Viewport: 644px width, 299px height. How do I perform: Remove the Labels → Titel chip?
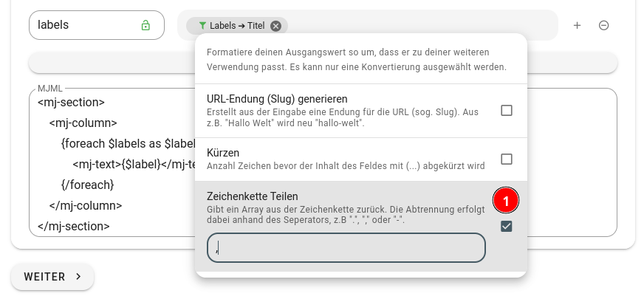coord(276,26)
